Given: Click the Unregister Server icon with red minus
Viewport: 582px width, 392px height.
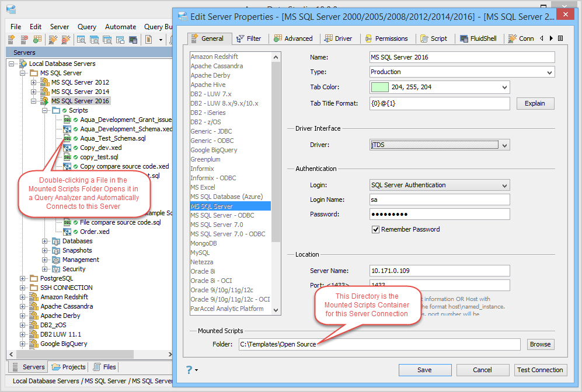Looking at the screenshot, I should [x=24, y=39].
